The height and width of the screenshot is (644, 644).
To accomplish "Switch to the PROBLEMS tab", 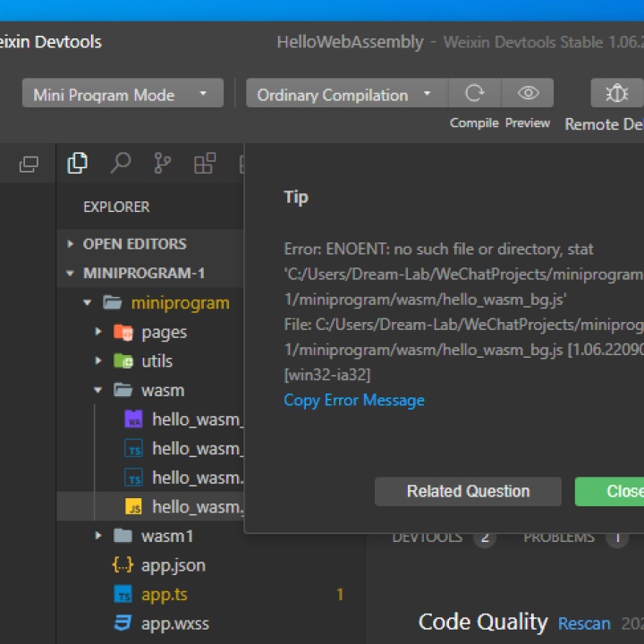I will pos(559,538).
